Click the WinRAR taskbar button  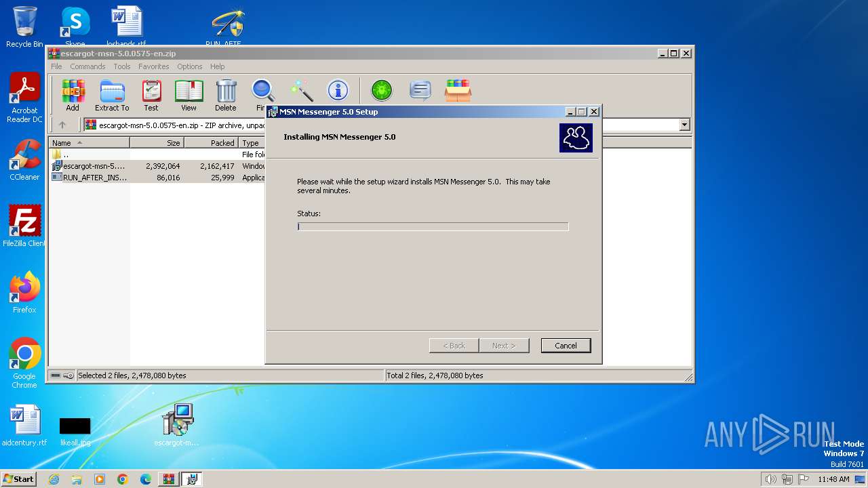(169, 479)
